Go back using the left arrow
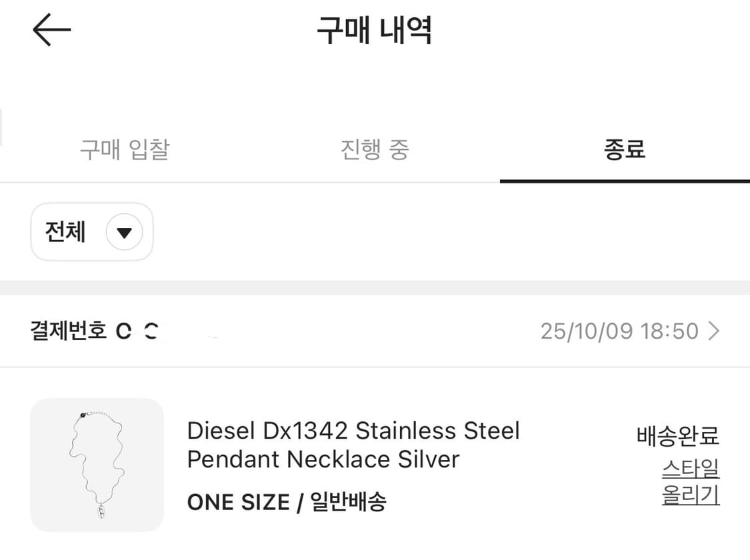The width and height of the screenshot is (750, 560). click(x=51, y=30)
